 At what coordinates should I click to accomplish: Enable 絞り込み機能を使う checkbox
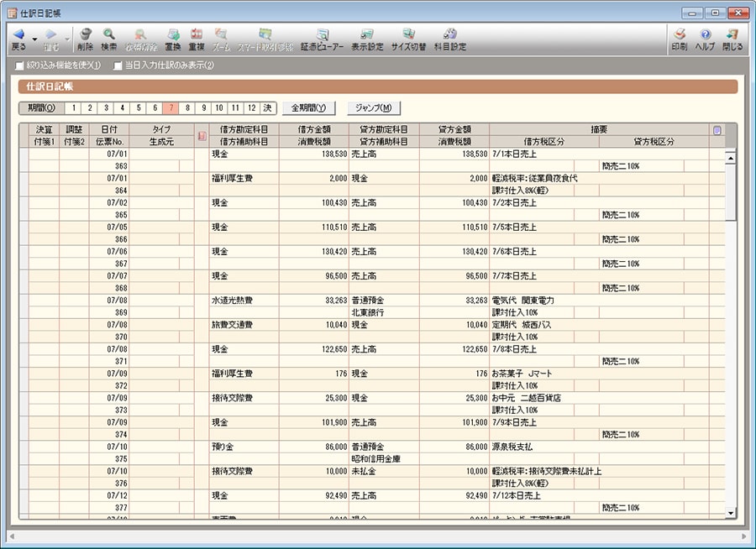(20, 65)
